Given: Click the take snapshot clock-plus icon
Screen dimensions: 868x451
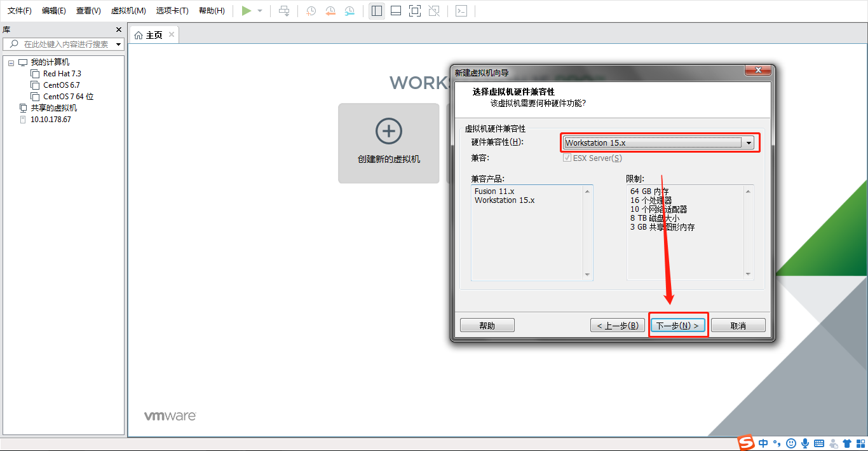Looking at the screenshot, I should 311,11.
